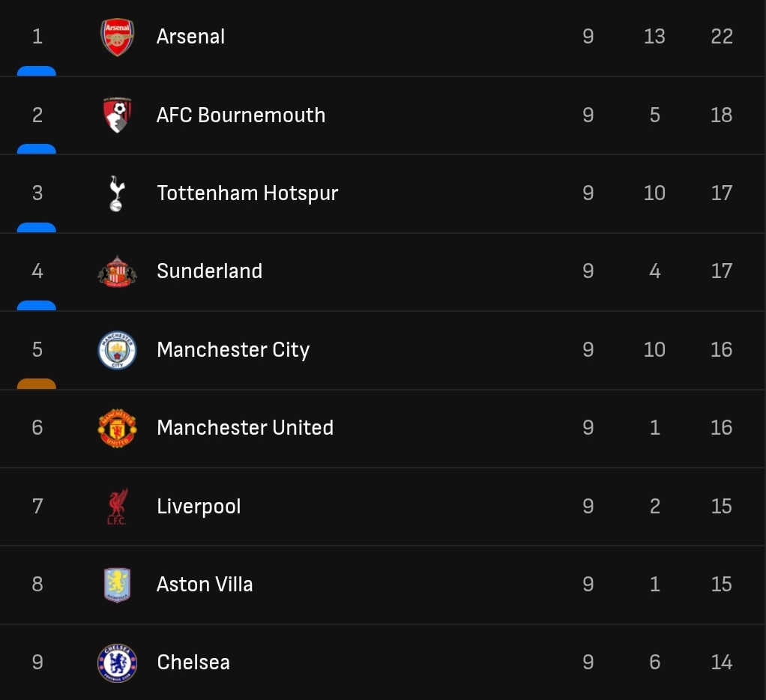Click the blue qualification marker under position 1
The width and height of the screenshot is (766, 700).
click(x=37, y=71)
